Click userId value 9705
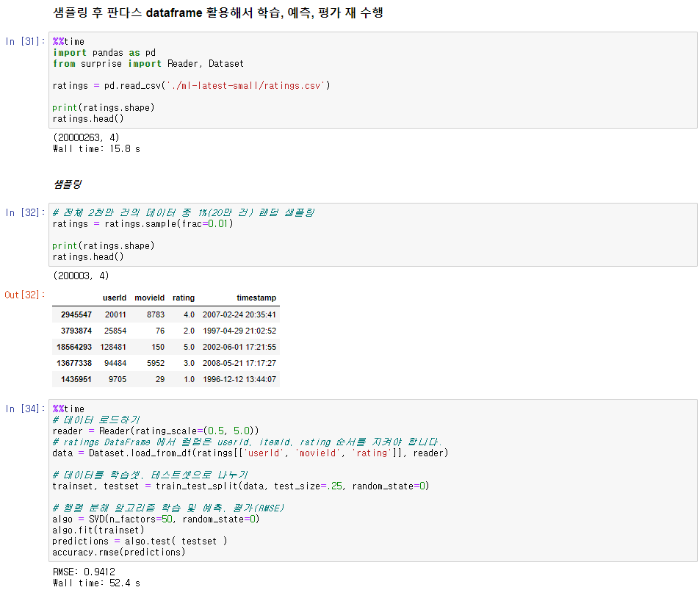 (118, 379)
